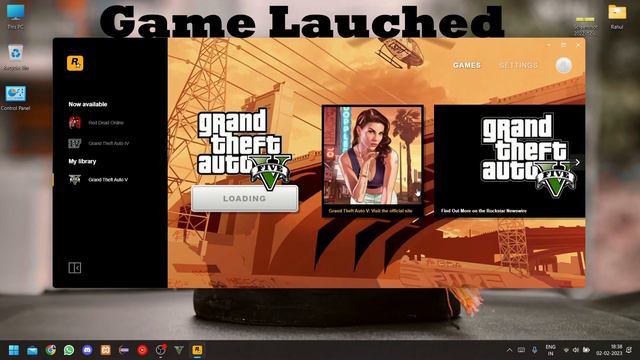Switch to the GAMES tab
Image resolution: width=640 pixels, height=360 pixels.
[467, 65]
